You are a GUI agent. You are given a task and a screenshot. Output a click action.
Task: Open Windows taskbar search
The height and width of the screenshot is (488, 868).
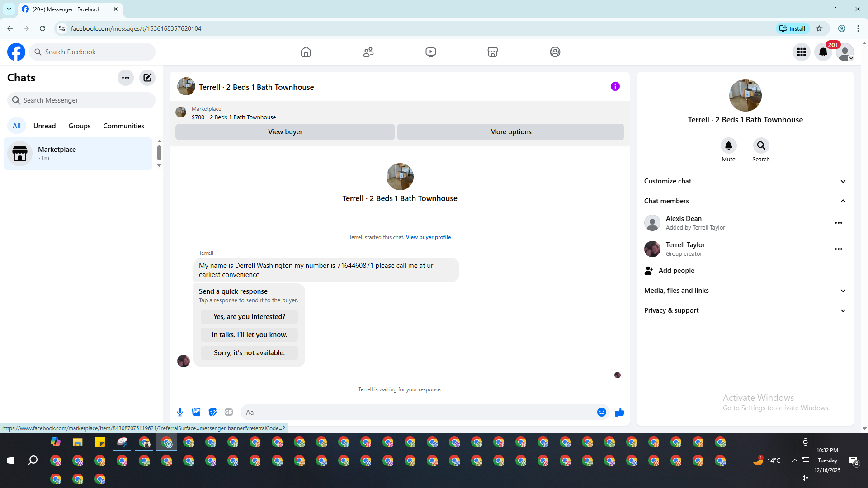[x=33, y=460]
